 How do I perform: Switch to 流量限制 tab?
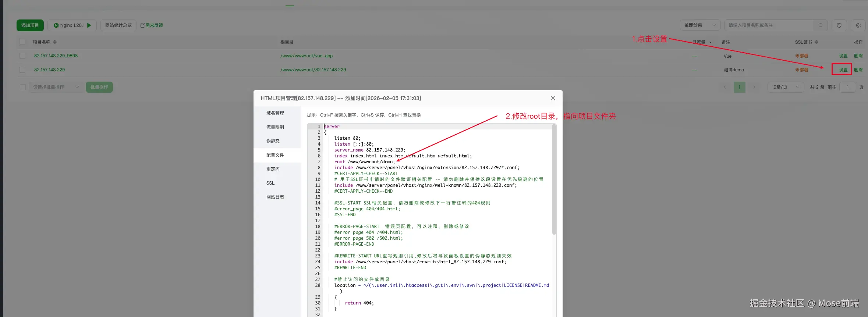275,127
